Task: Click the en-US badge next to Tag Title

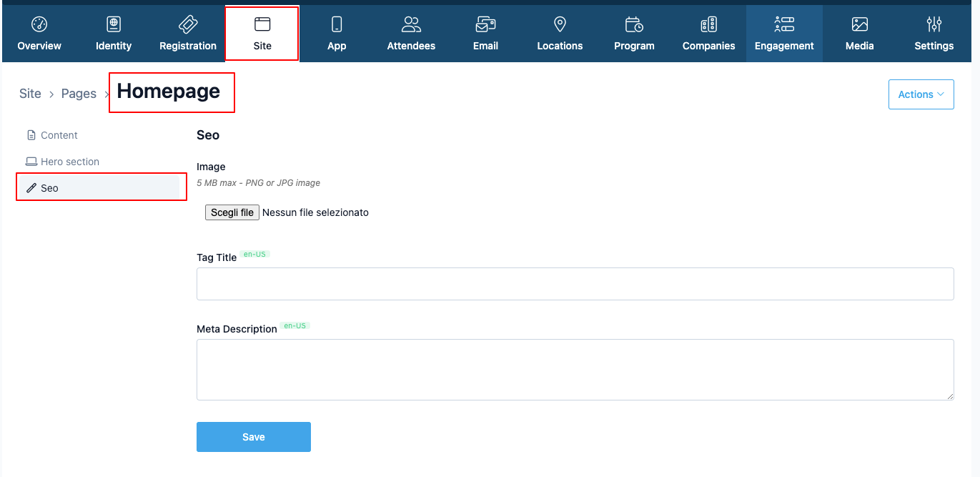Action: click(254, 255)
